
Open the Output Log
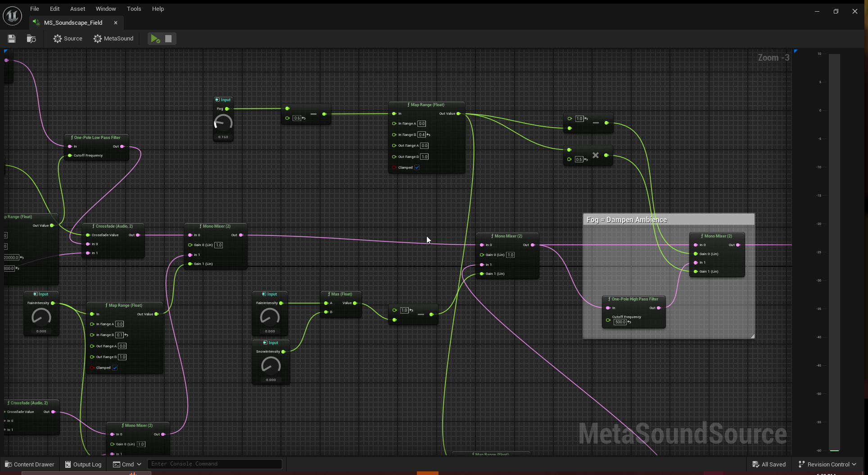tap(83, 464)
